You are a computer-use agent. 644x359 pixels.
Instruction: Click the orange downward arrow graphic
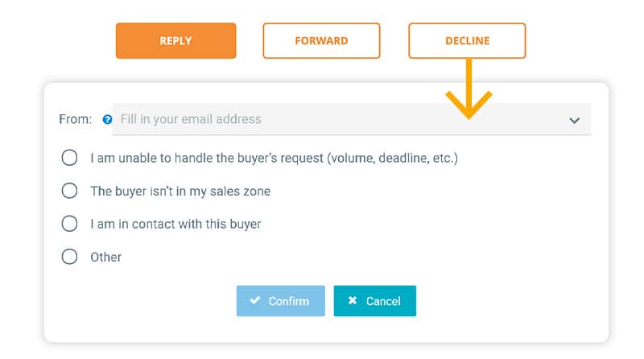469,89
